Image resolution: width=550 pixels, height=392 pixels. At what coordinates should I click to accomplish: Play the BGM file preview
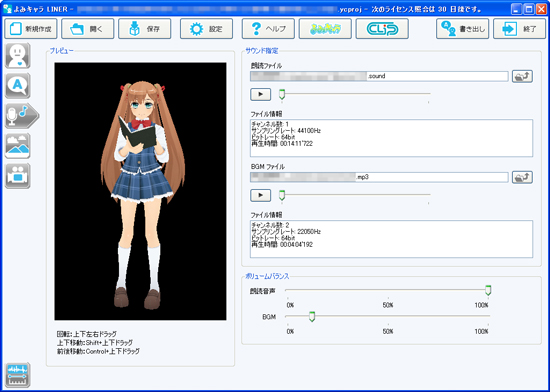click(x=260, y=195)
